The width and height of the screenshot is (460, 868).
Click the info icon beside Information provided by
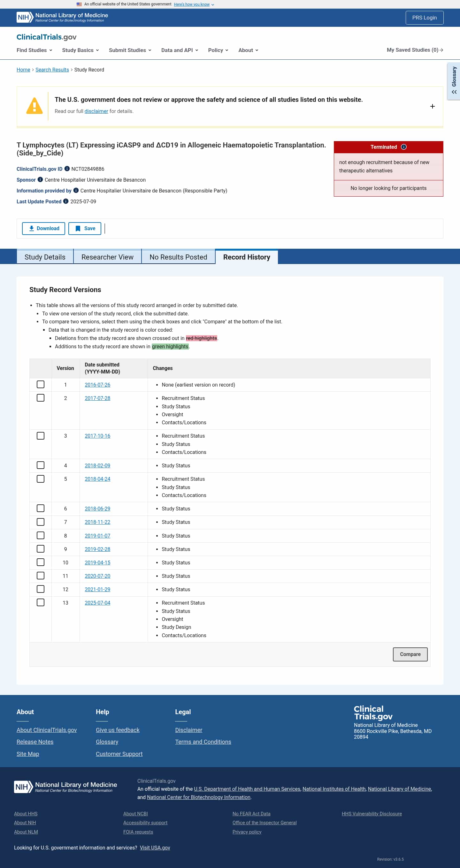pos(76,190)
